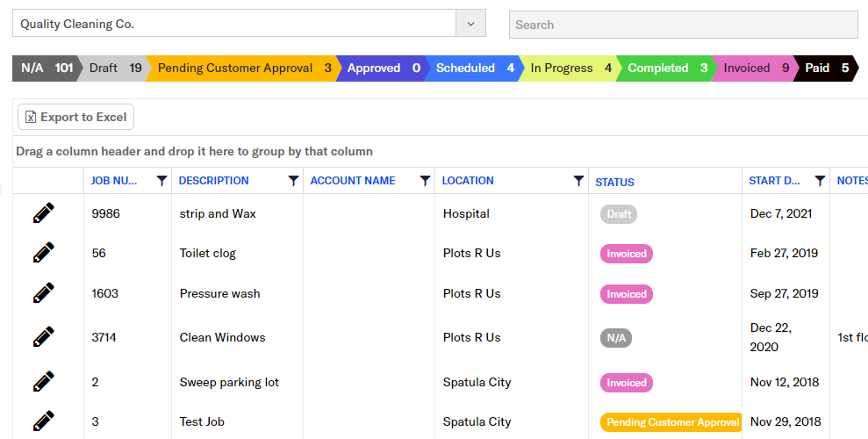The height and width of the screenshot is (439, 868).
Task: Click 'Plots R Us' in the Toilet clog row
Action: (471, 253)
